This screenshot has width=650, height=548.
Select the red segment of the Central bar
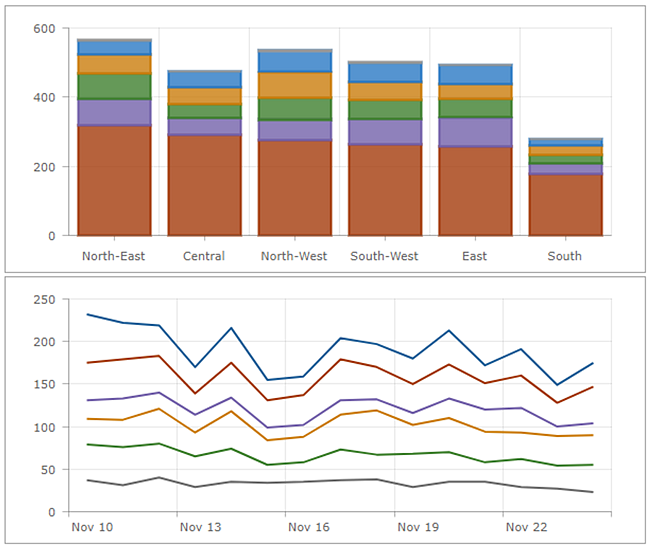(204, 185)
